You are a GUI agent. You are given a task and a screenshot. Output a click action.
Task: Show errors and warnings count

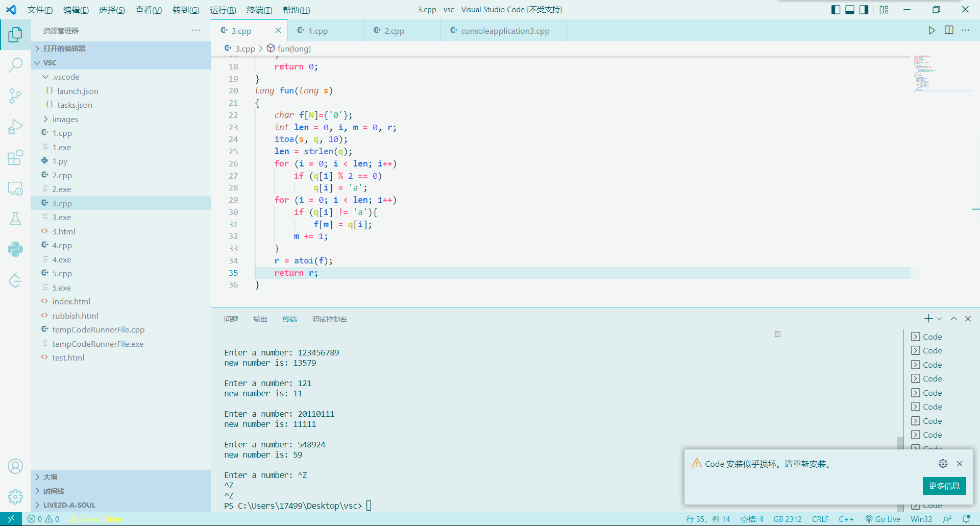43,519
